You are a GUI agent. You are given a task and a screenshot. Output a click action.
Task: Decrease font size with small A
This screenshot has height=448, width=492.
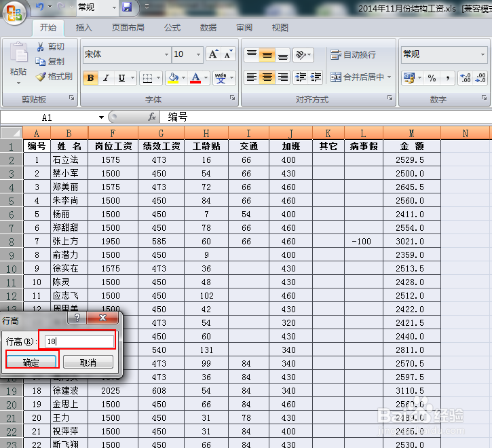tap(229, 54)
